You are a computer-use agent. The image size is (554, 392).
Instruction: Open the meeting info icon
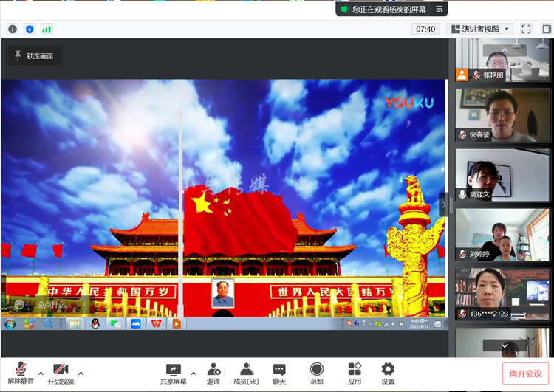(x=13, y=29)
